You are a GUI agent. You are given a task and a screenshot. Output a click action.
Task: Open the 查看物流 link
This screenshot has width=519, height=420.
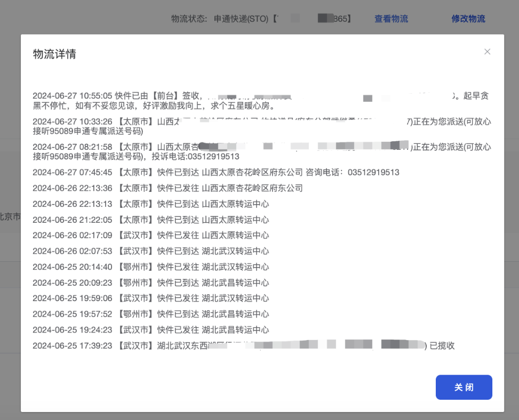coord(391,19)
